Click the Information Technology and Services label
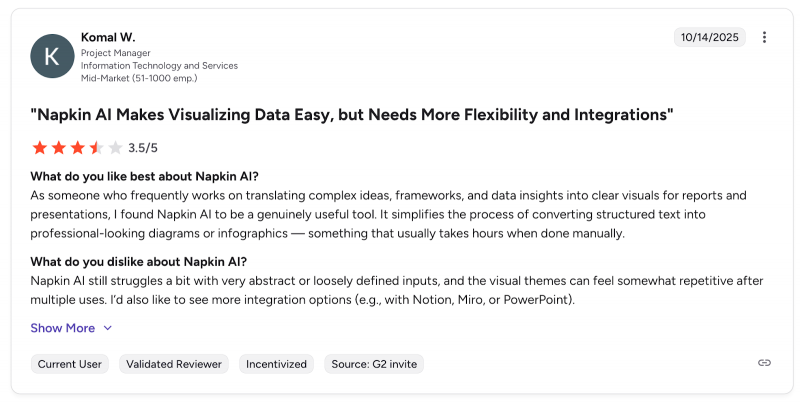 [x=159, y=65]
